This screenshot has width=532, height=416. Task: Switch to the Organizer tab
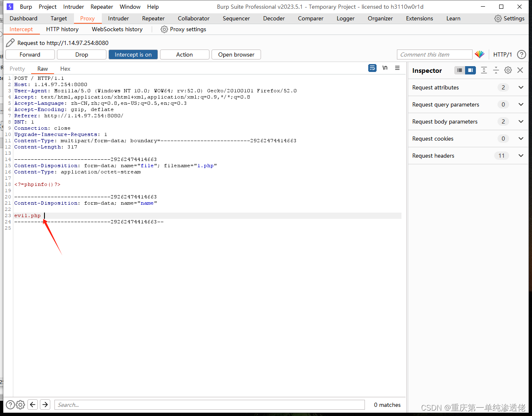point(380,18)
